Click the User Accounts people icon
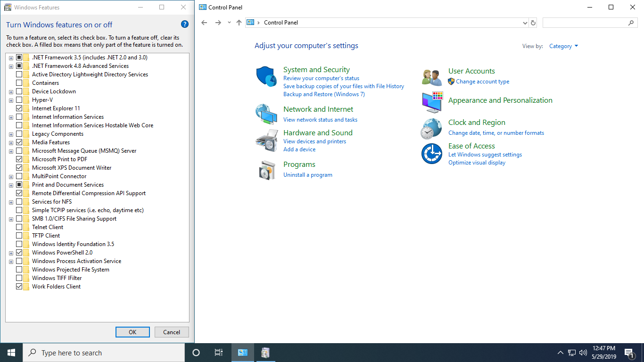644x362 pixels. (x=432, y=77)
